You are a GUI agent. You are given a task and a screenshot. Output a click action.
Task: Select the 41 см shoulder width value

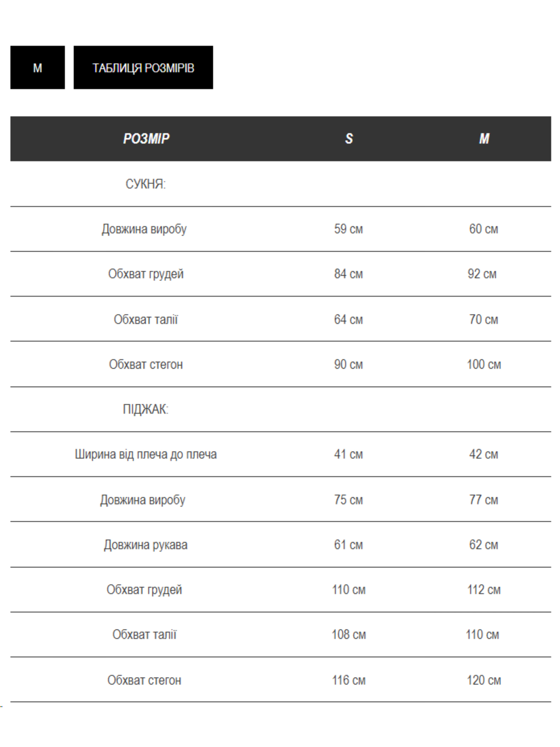click(x=348, y=454)
